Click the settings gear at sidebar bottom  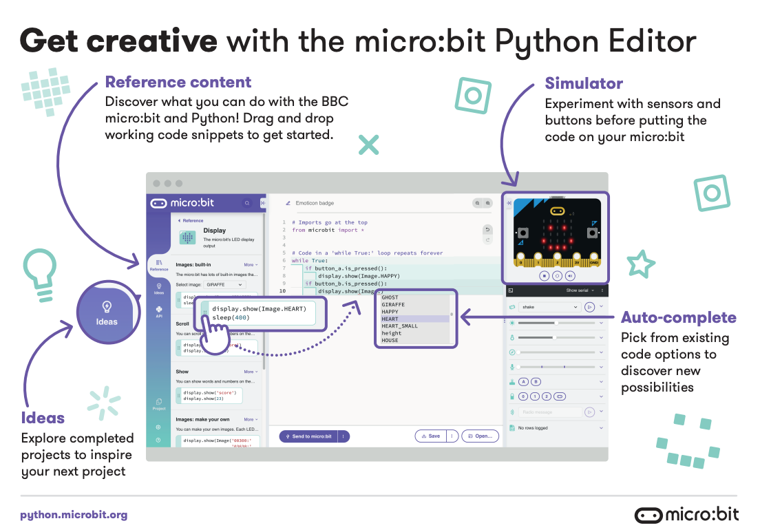click(158, 427)
